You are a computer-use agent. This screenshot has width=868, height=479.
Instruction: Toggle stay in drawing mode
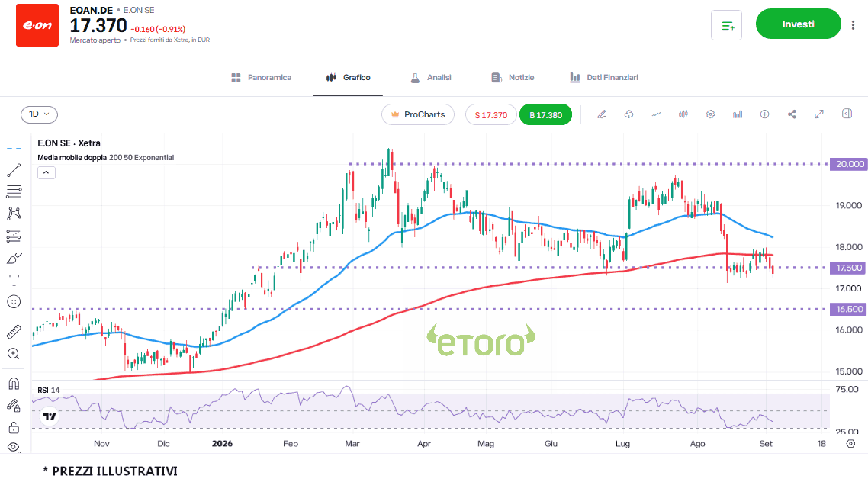click(x=14, y=406)
